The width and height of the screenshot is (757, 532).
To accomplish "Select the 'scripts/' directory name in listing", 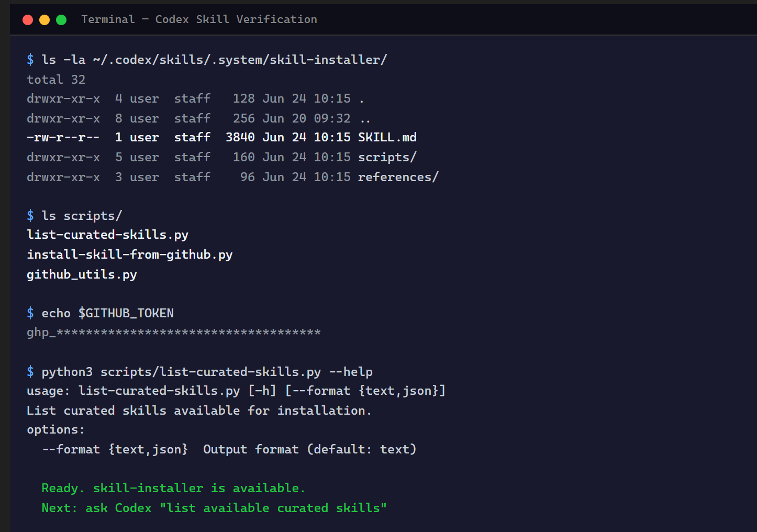I will point(387,157).
